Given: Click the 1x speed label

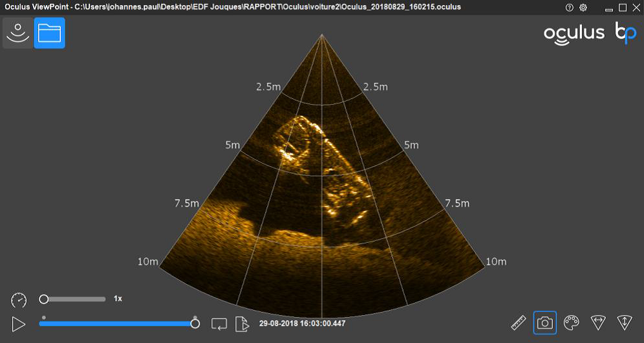Looking at the screenshot, I should point(118,299).
